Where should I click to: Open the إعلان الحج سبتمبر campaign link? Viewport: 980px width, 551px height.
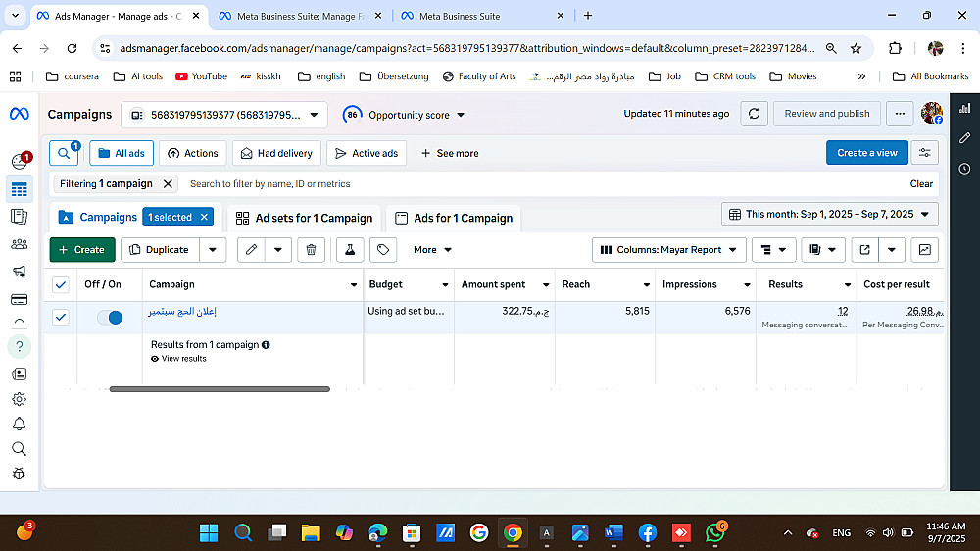pos(182,312)
